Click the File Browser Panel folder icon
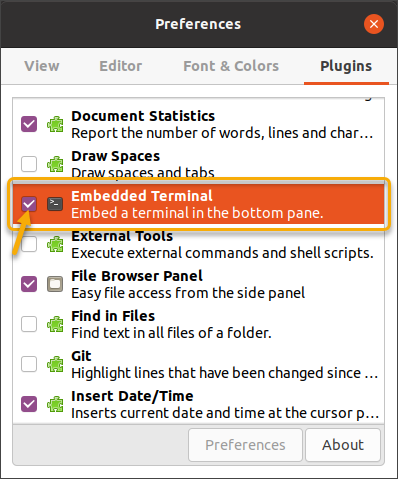 tap(55, 284)
